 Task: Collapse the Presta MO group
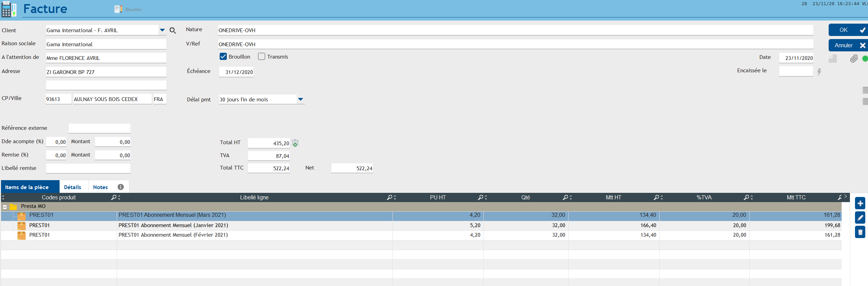[5, 207]
